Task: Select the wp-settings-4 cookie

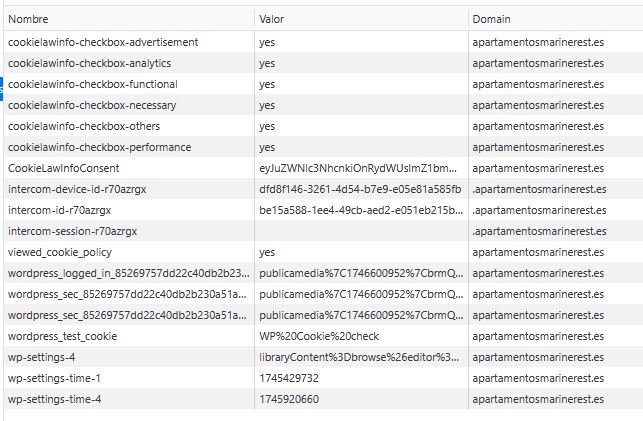Action: coord(323,357)
